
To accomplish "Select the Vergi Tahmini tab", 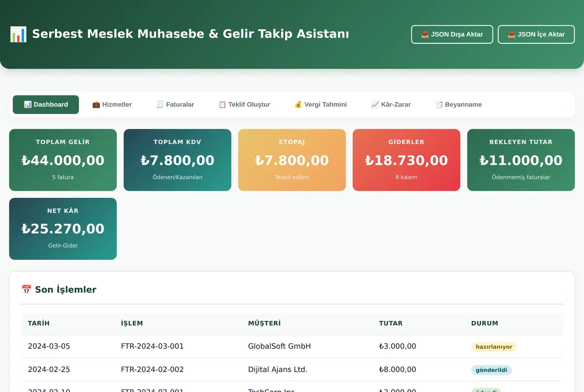I will (321, 105).
